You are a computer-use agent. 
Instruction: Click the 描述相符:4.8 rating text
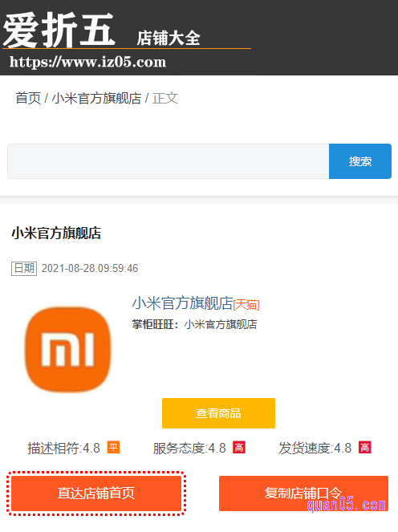coord(63,449)
